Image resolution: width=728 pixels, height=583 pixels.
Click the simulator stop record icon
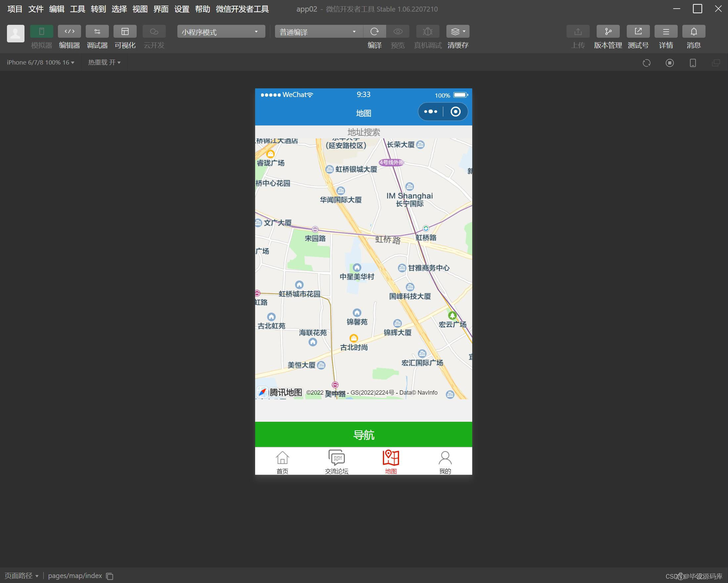point(669,63)
